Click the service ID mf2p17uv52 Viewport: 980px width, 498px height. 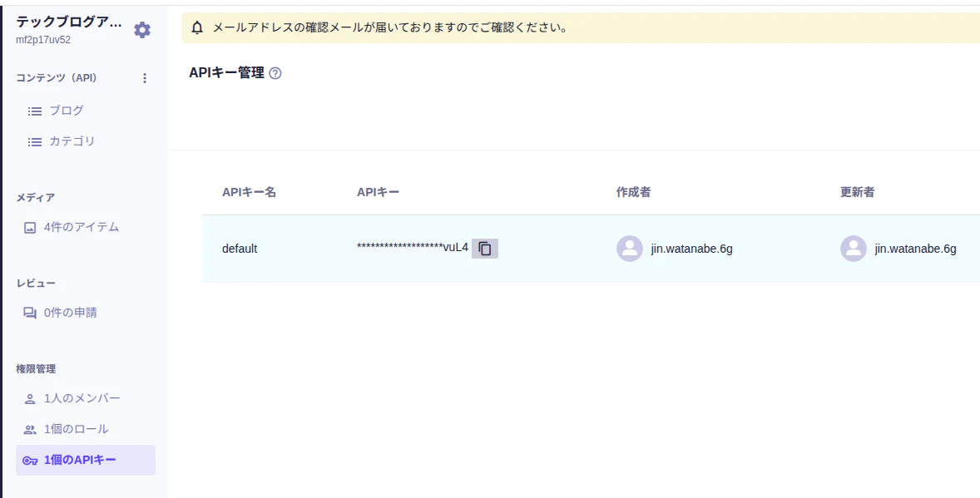43,40
